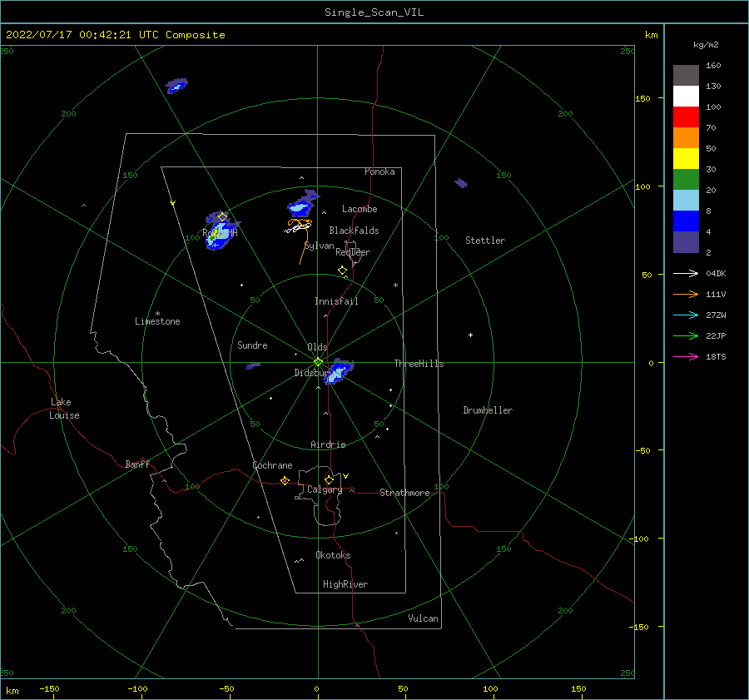749x700 pixels.
Task: Click the diamond marker near Cochrane
Action: coord(285,480)
